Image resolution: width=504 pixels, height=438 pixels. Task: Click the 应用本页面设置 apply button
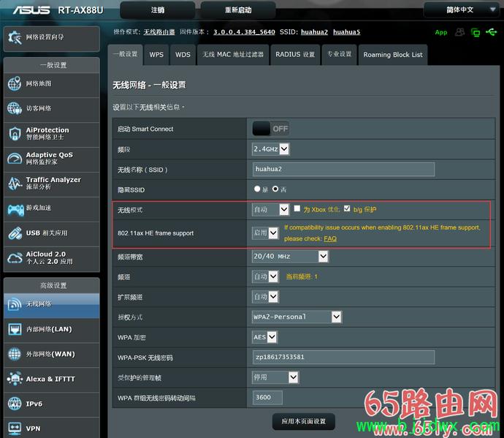304,422
